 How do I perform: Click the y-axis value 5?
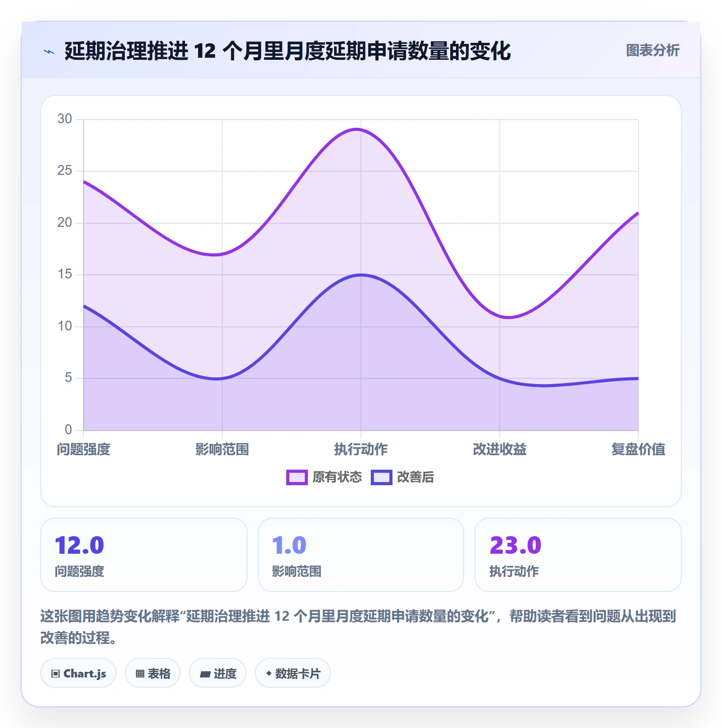69,378
